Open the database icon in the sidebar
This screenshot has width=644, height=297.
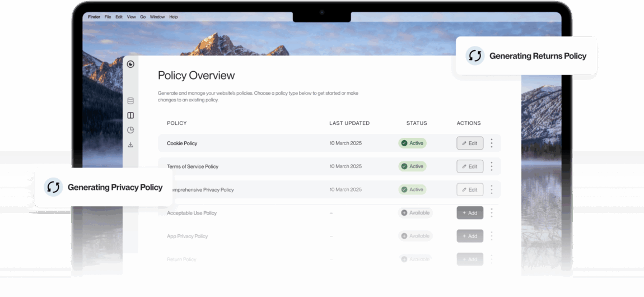[x=130, y=101]
